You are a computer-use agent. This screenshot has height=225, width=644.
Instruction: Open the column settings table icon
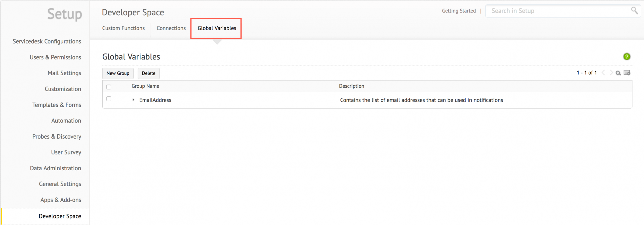click(x=627, y=73)
